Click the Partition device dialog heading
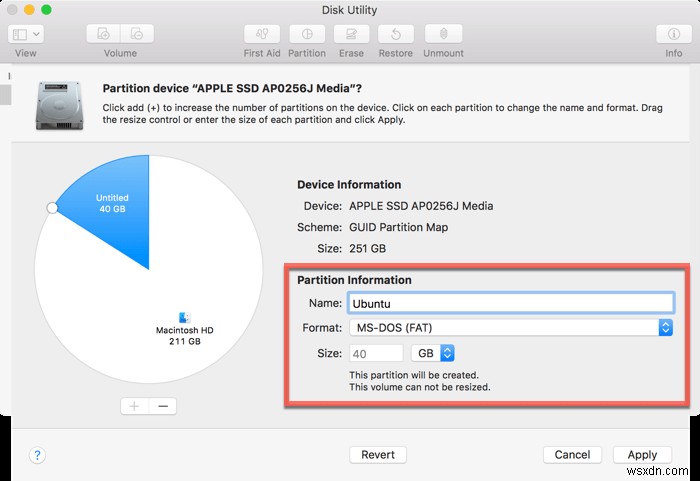Image resolution: width=700 pixels, height=481 pixels. tap(232, 88)
